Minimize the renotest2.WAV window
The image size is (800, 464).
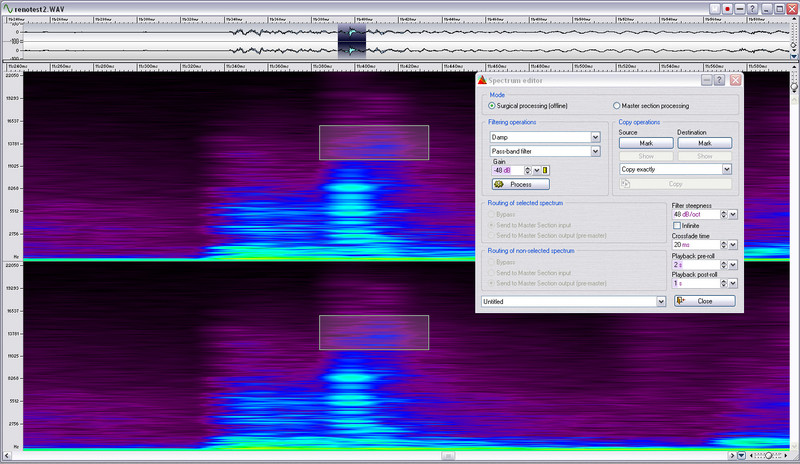(x=767, y=9)
